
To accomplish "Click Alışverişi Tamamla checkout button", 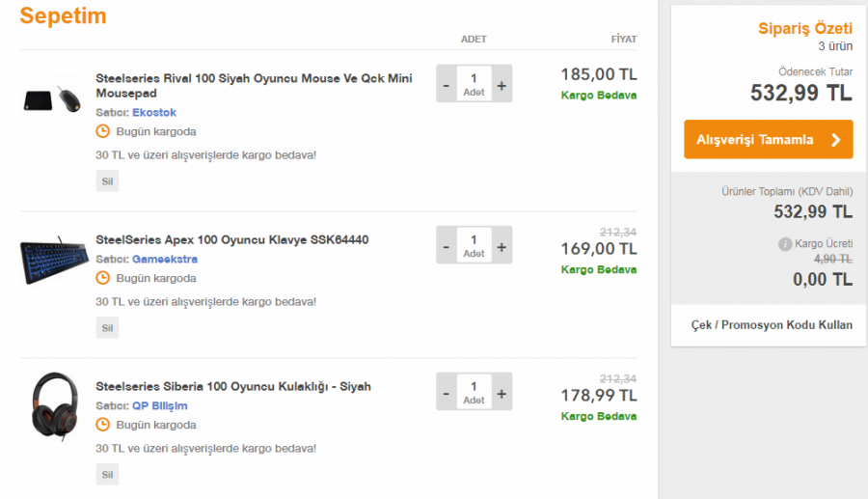I will pyautogui.click(x=768, y=139).
